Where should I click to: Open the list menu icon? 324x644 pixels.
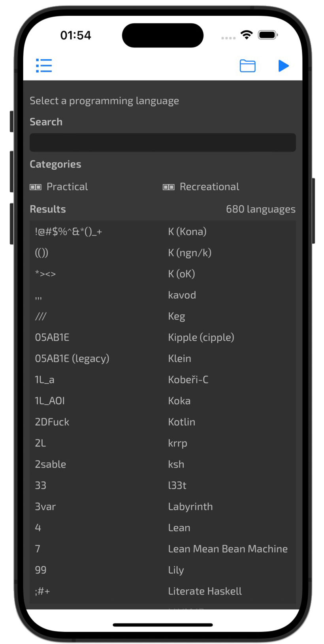click(44, 66)
